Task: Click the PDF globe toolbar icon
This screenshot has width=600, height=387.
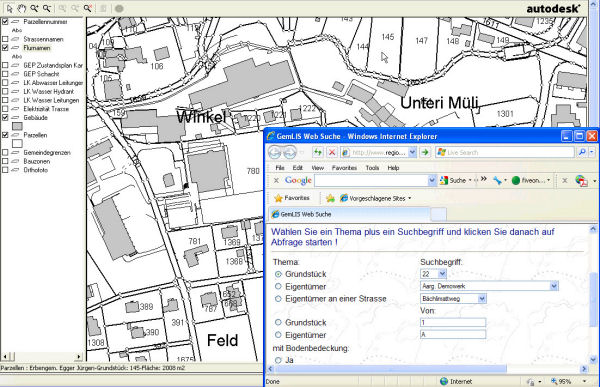Action: tap(581, 181)
